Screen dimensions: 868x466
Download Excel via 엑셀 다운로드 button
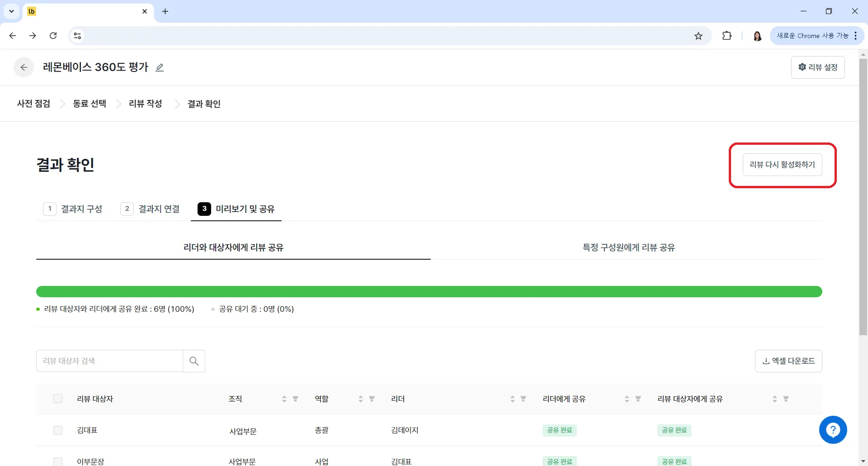(788, 361)
